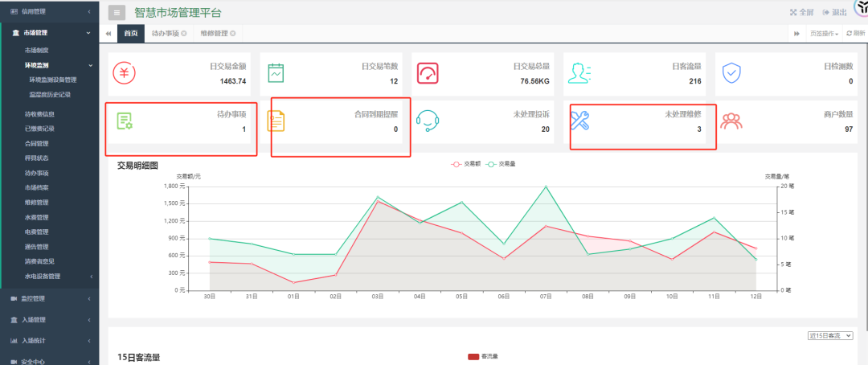Open the 近15日客流 dropdown
Image resolution: width=868 pixels, height=365 pixels.
(x=830, y=335)
